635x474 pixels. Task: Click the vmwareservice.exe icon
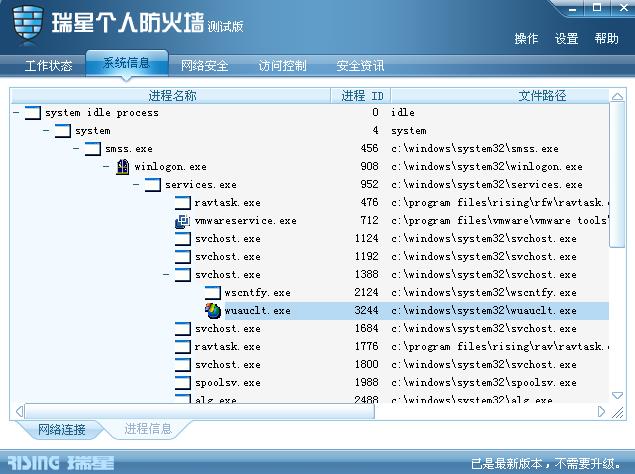(183, 221)
